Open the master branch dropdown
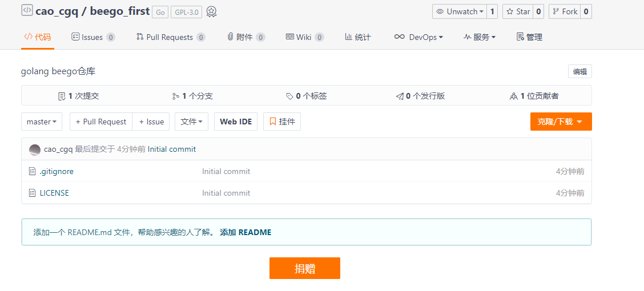The height and width of the screenshot is (291, 644). [x=42, y=122]
